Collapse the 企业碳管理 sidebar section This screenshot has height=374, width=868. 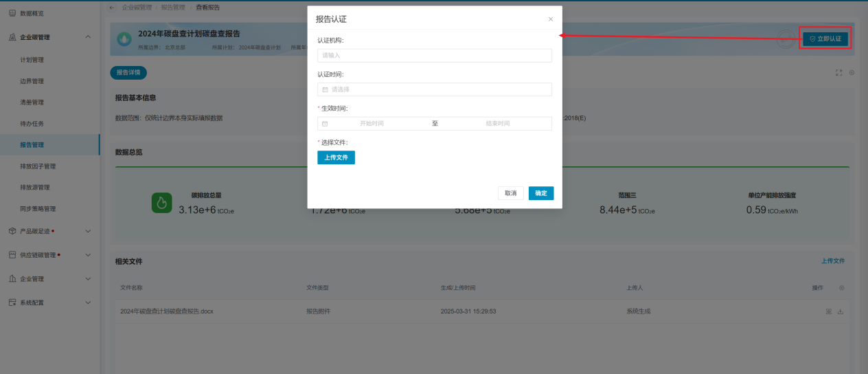click(x=87, y=37)
